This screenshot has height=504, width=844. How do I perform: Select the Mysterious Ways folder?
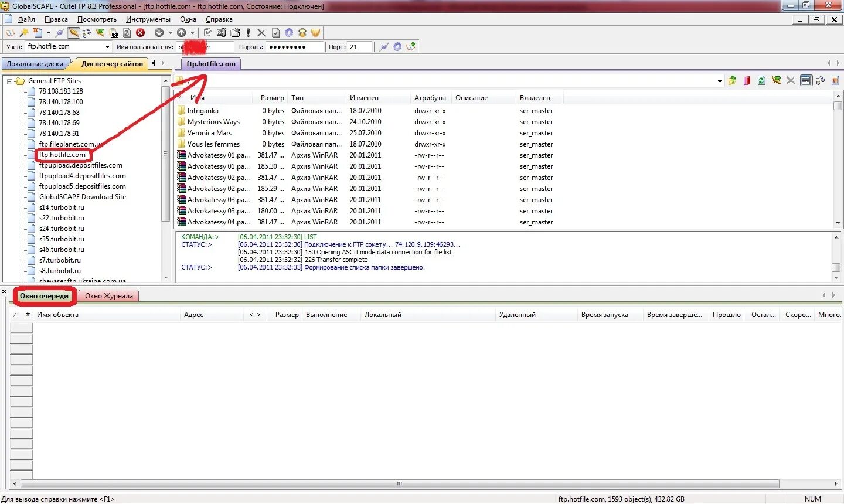click(213, 122)
